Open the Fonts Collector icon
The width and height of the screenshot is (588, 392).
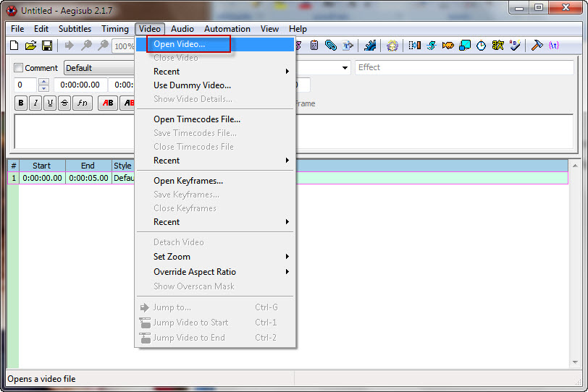348,46
